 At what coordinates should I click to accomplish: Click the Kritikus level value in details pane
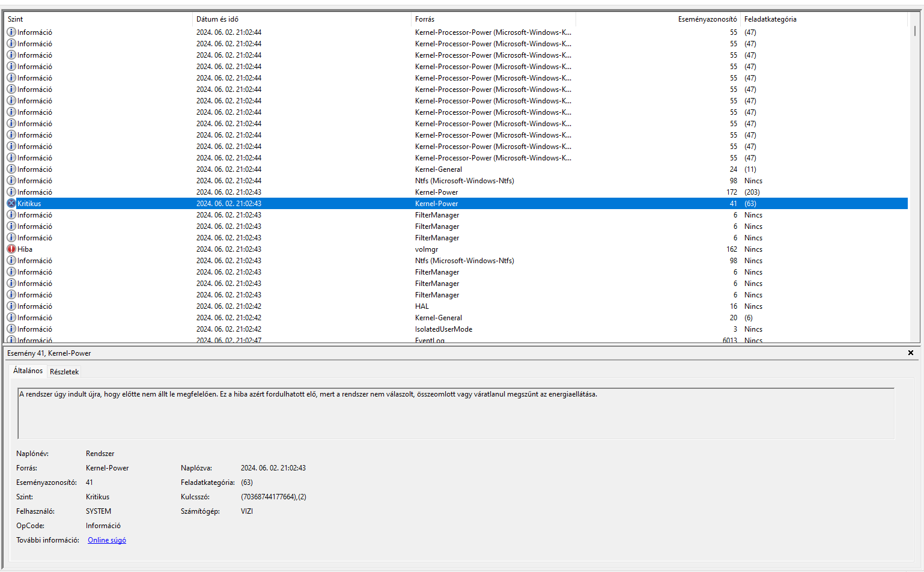click(97, 497)
